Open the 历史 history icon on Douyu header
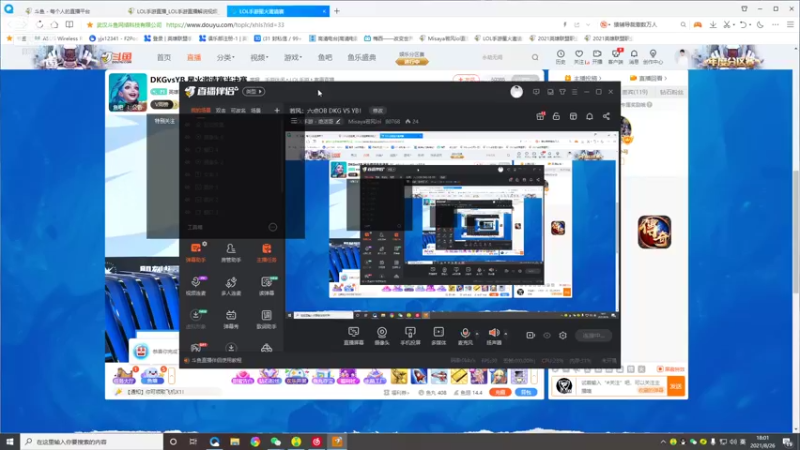The width and height of the screenshot is (800, 450). 560,57
